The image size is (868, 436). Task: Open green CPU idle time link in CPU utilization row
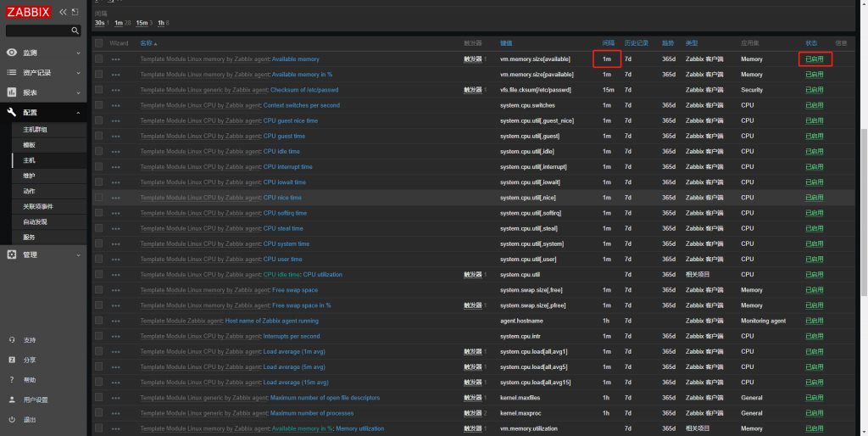(x=281, y=275)
